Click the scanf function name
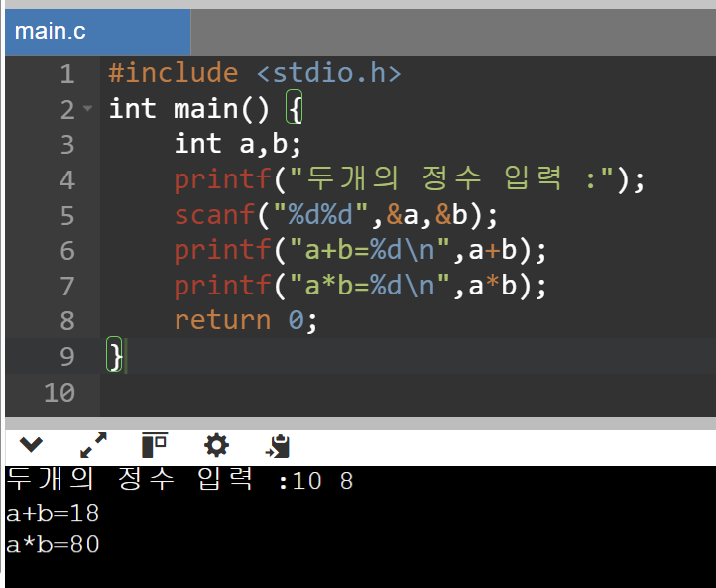This screenshot has width=716, height=588. [x=214, y=214]
